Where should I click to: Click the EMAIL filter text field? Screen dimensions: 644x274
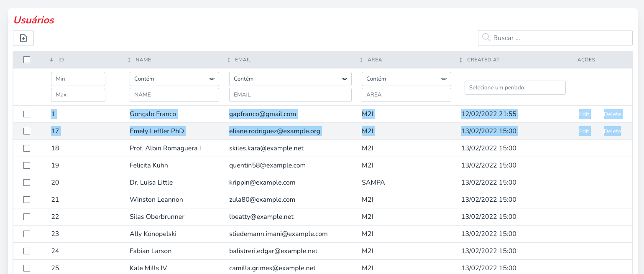(290, 95)
